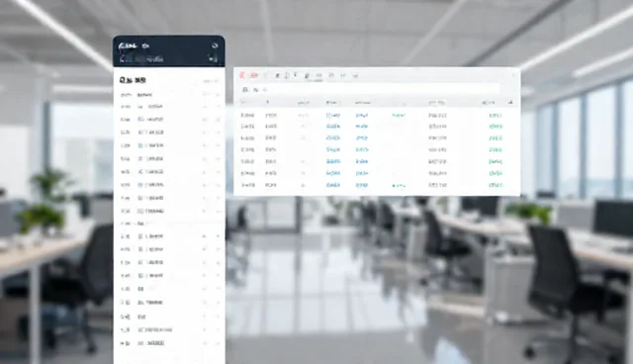Select the bold sidebar section heading
633x364 pixels.
(x=133, y=80)
